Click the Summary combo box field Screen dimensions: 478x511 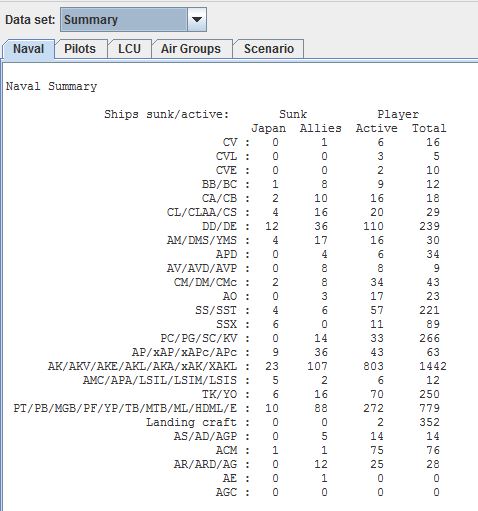pyautogui.click(x=133, y=20)
